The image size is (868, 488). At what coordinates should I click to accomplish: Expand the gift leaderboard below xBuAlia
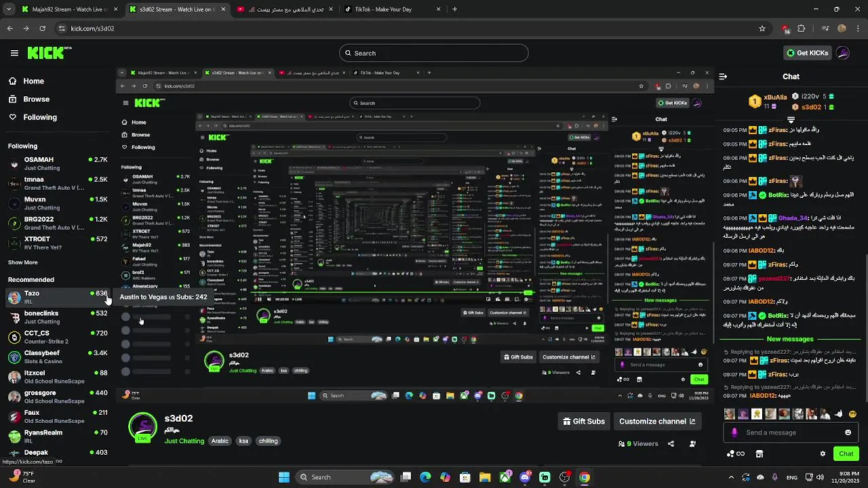click(791, 119)
